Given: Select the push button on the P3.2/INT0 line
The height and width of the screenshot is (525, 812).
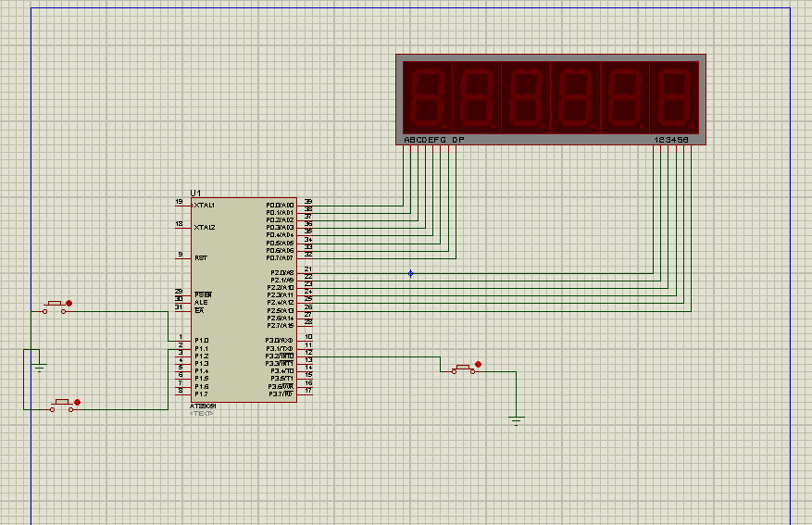Looking at the screenshot, I should click(464, 369).
